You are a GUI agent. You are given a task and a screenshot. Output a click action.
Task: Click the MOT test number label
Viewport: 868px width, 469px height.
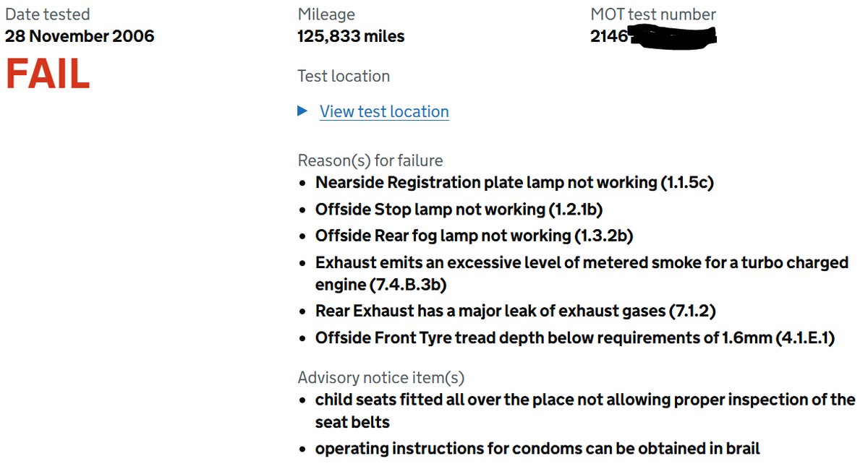653,14
